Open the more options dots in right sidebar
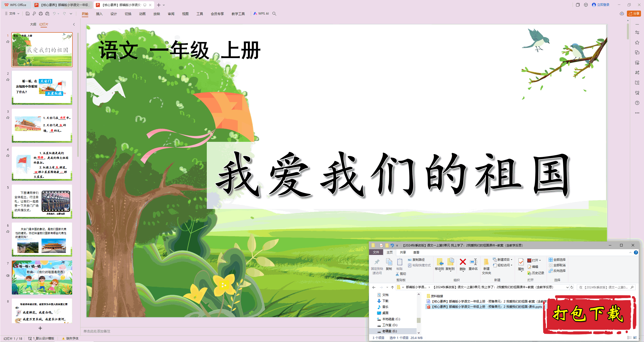Viewport: 644px width, 342px height. [637, 113]
